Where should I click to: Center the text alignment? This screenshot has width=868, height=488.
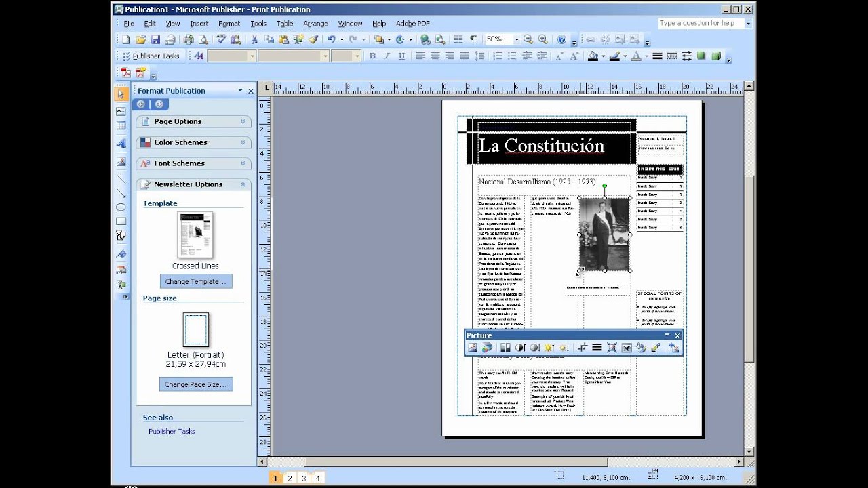click(435, 56)
